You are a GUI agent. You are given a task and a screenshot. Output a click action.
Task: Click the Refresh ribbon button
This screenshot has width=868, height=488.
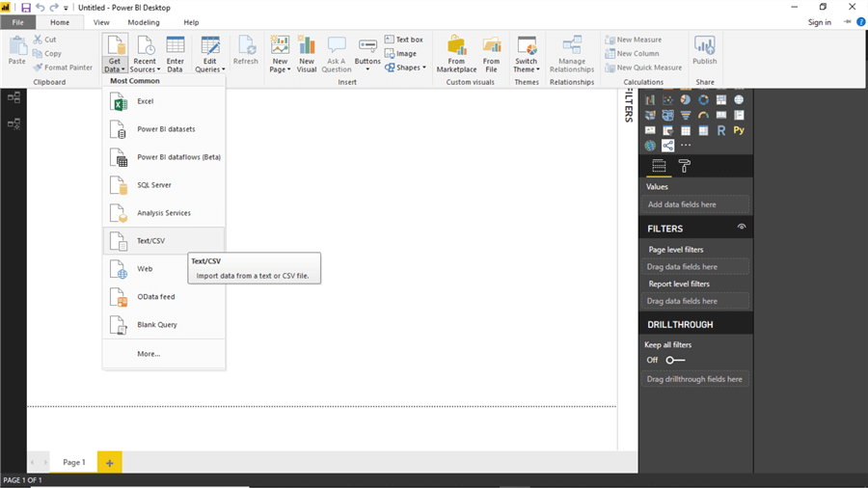[246, 51]
